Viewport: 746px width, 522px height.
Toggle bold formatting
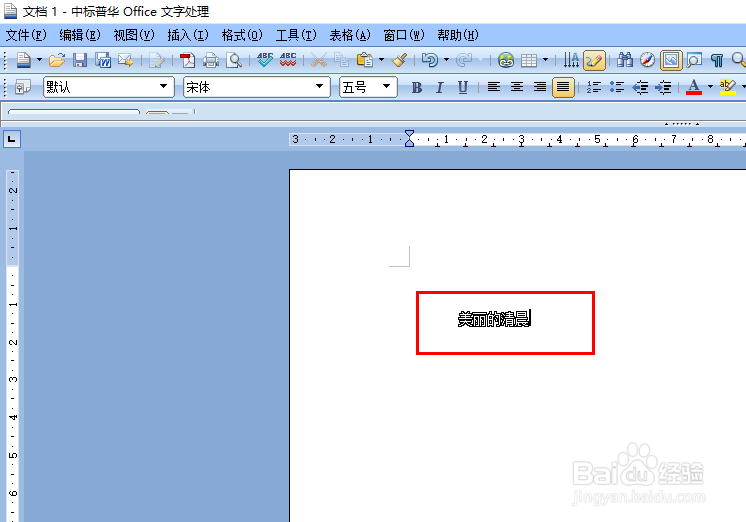coord(417,87)
